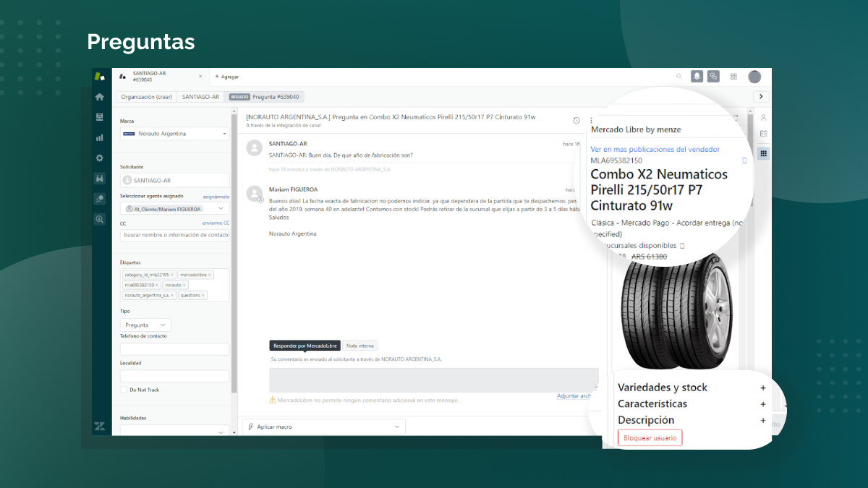This screenshot has width=868, height=488.
Task: Open the user profile avatar
Action: pyautogui.click(x=754, y=76)
